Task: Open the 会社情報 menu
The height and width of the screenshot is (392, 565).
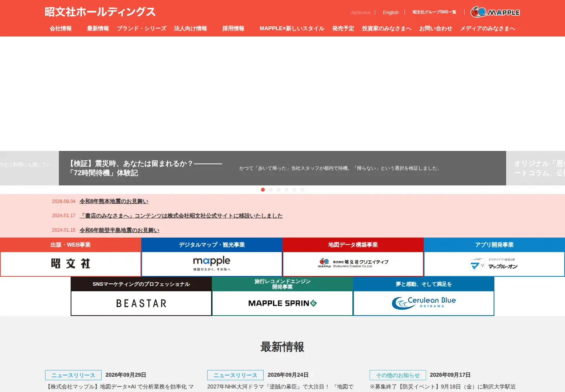Action: tap(61, 28)
